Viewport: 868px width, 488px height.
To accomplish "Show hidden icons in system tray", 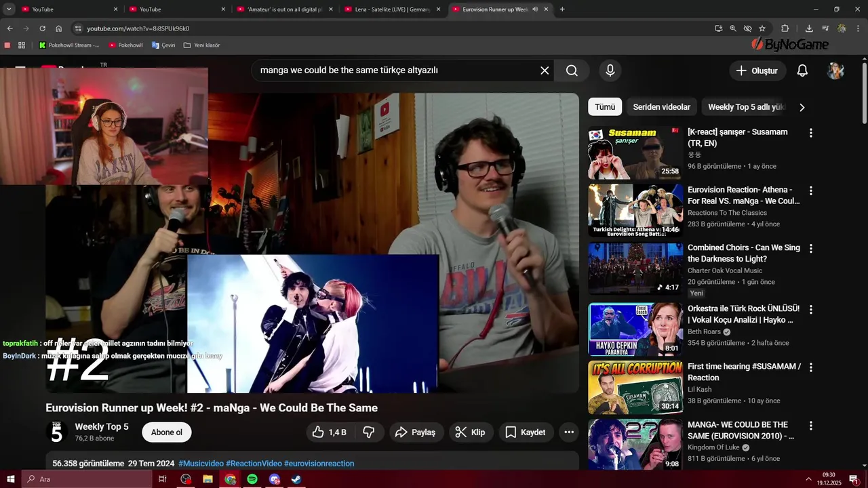I will 808,479.
